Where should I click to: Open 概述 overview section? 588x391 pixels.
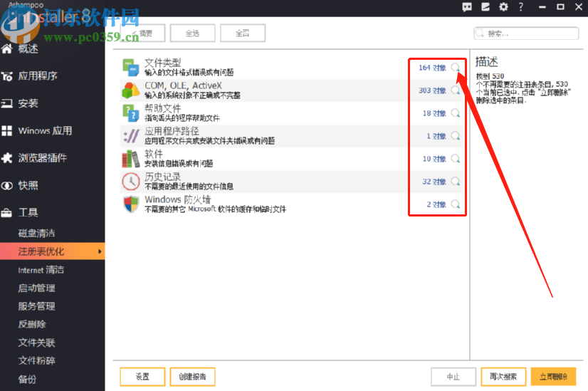(28, 48)
